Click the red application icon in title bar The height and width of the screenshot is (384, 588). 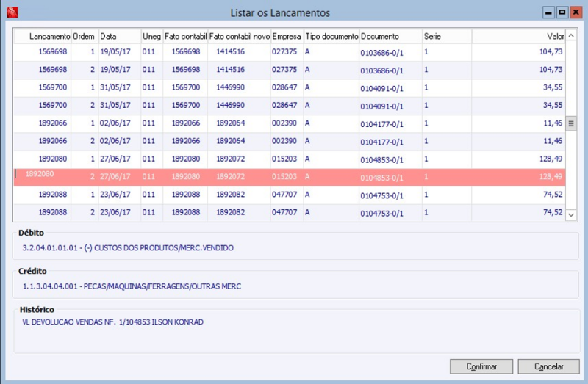[x=12, y=12]
